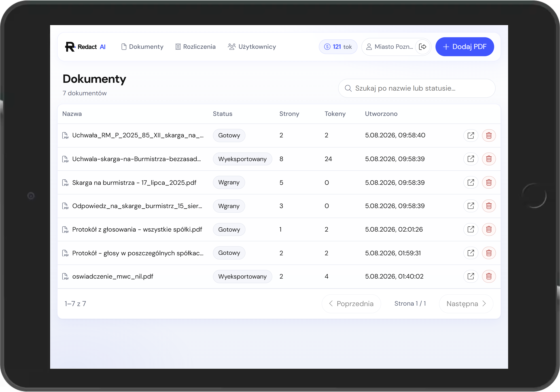This screenshot has width=560, height=392.
Task: Click the Dodaj PDF button
Action: [464, 47]
